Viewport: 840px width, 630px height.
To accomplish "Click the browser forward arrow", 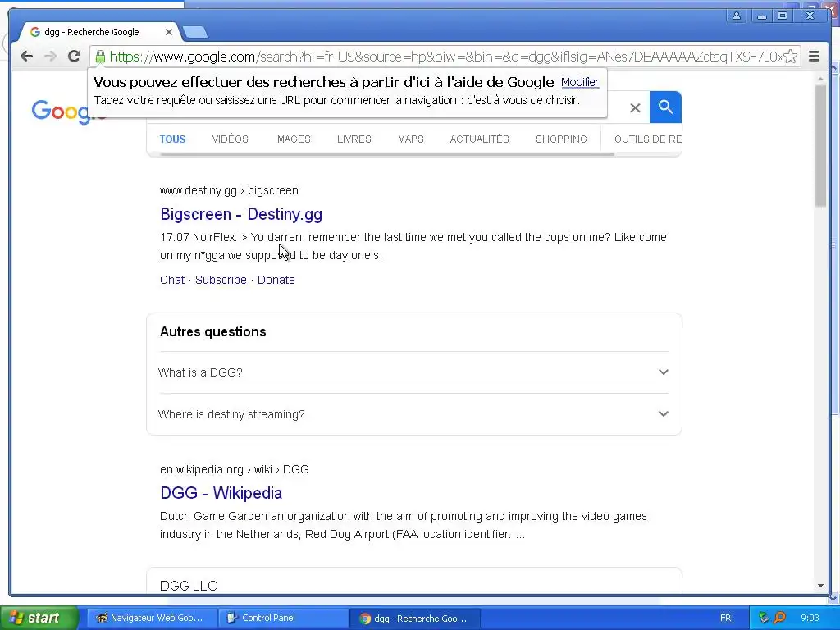I will tap(50, 57).
